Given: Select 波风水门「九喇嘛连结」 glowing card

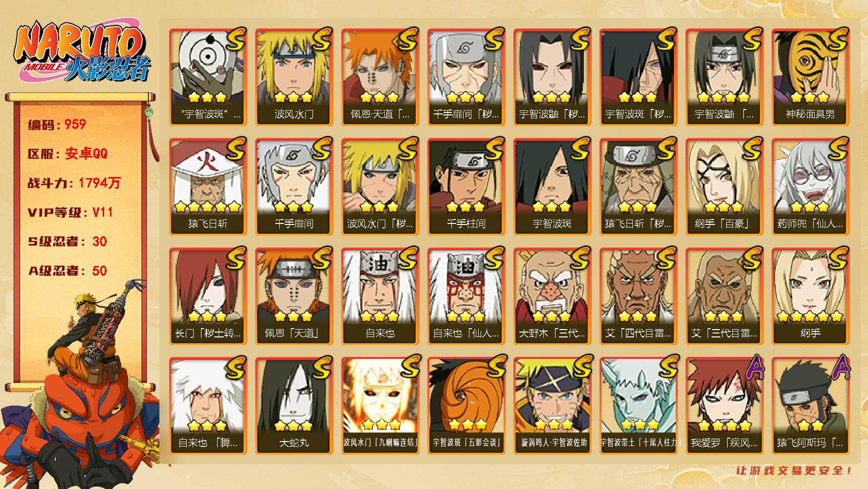Looking at the screenshot, I should tap(380, 405).
